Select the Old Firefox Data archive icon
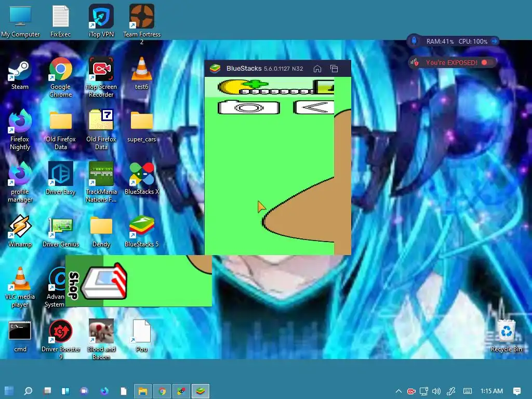 [x=101, y=129]
